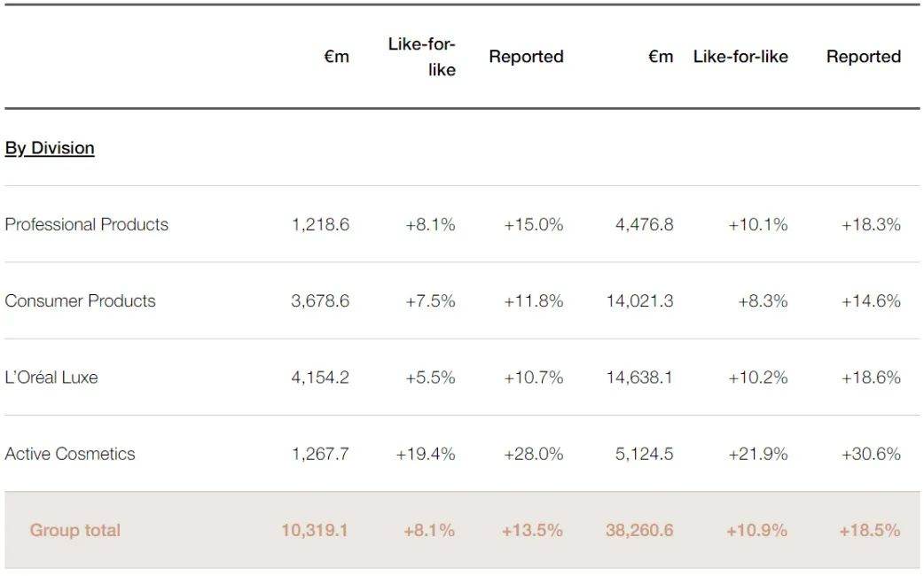This screenshot has width=924, height=576.
Task: Click the 5,124.5 Active Cosmetics figure
Action: tap(644, 454)
